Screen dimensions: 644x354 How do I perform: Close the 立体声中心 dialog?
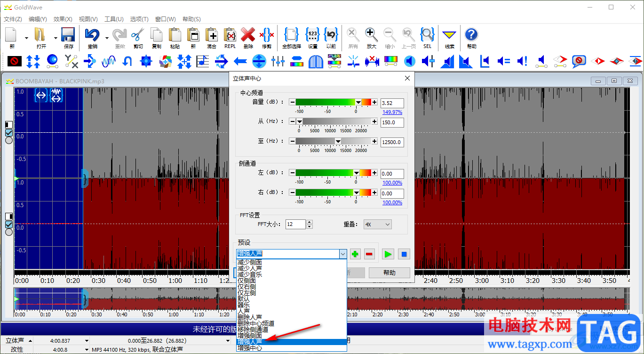click(x=407, y=78)
